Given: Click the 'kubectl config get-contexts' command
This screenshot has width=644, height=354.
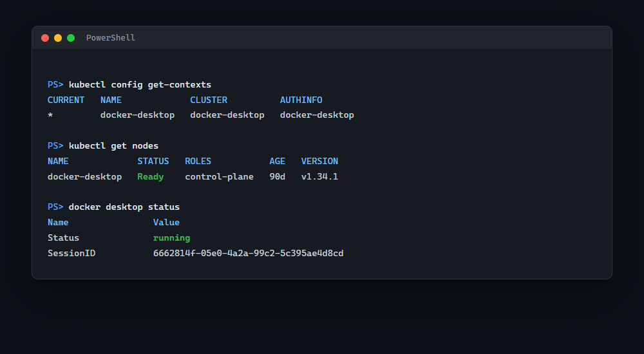Looking at the screenshot, I should (x=140, y=84).
